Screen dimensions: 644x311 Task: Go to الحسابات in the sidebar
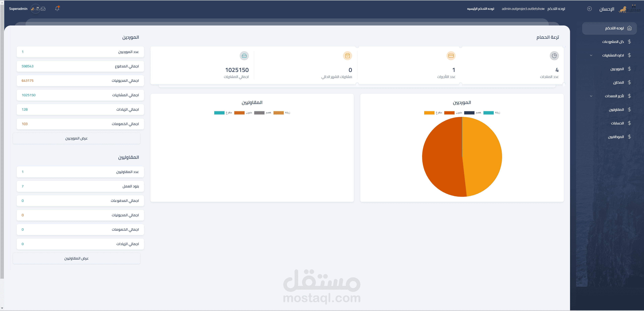click(617, 123)
